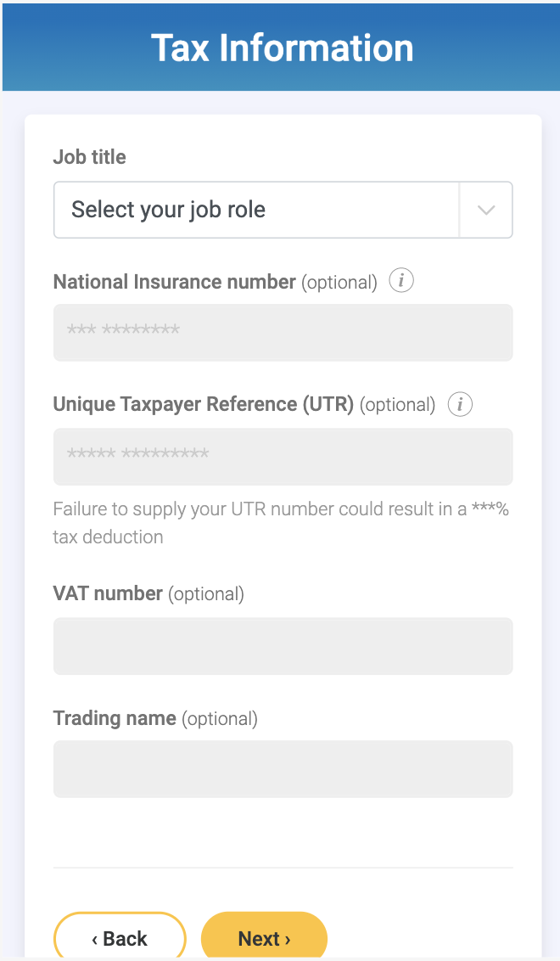Click the 'Job title' field label

(89, 157)
